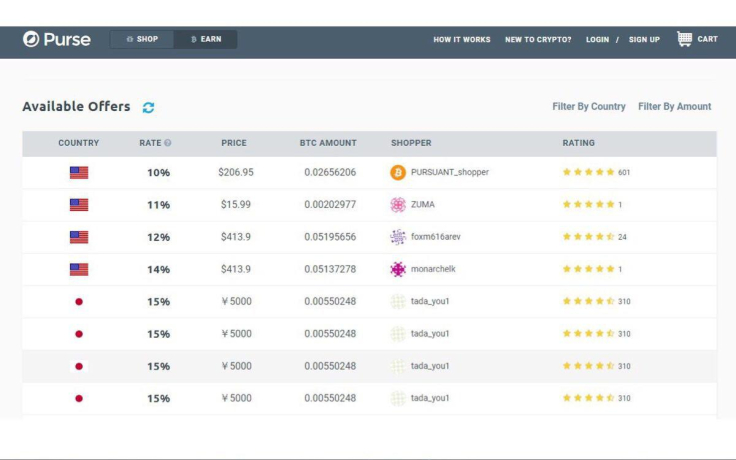Select the 0.05195656 BTC amount
This screenshot has height=460, width=736.
[330, 237]
